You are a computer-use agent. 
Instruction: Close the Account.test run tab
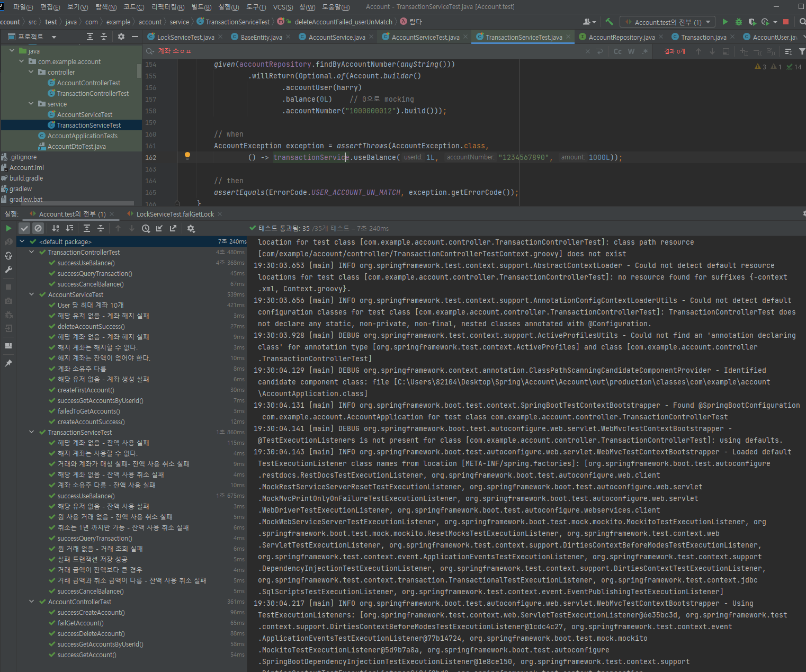point(113,214)
